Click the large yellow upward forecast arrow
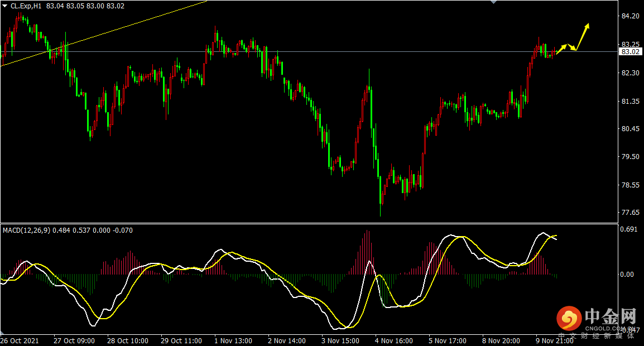 [583, 36]
